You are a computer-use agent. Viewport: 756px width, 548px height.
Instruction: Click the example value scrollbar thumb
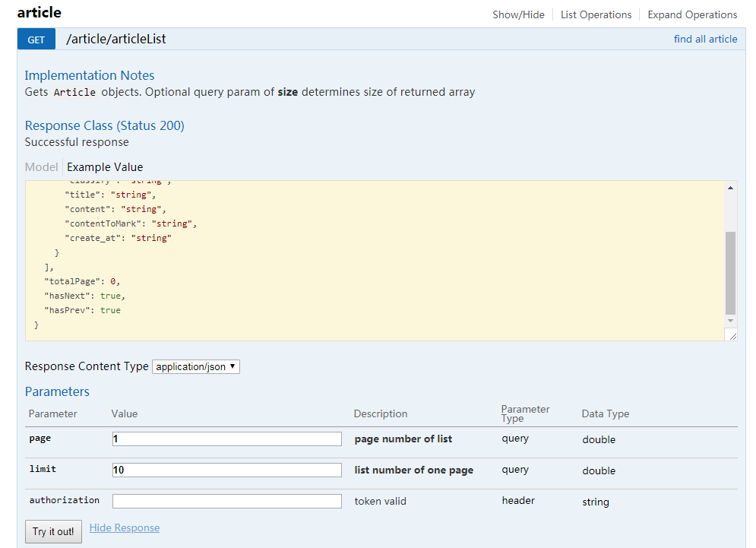click(x=730, y=273)
